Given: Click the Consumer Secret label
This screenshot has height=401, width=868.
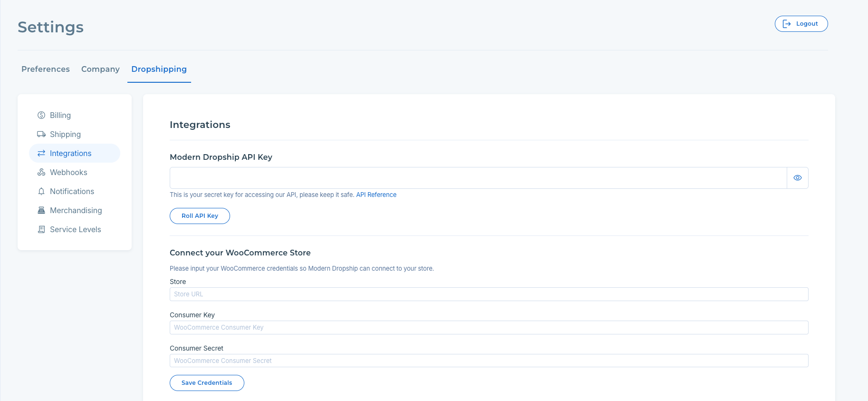Looking at the screenshot, I should pyautogui.click(x=196, y=348).
